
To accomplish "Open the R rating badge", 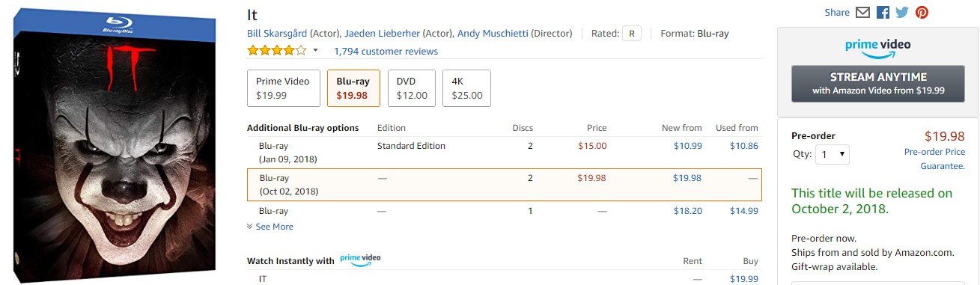I will click(632, 34).
